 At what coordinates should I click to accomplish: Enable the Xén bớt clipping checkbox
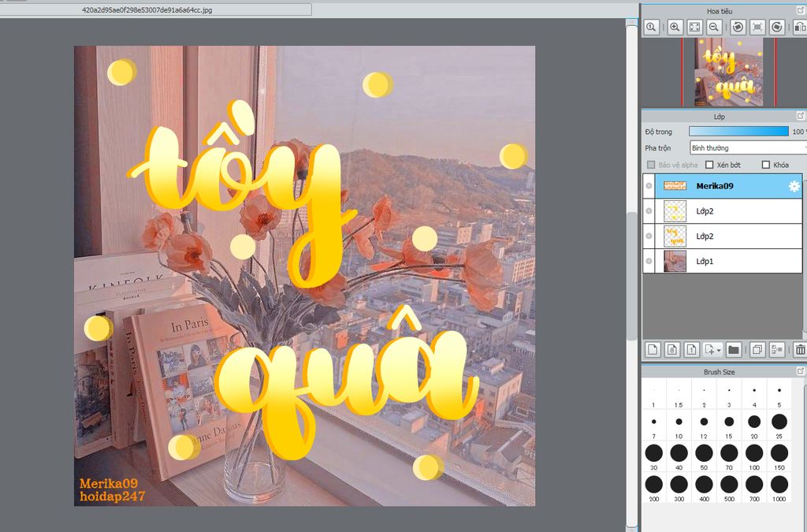tap(709, 165)
